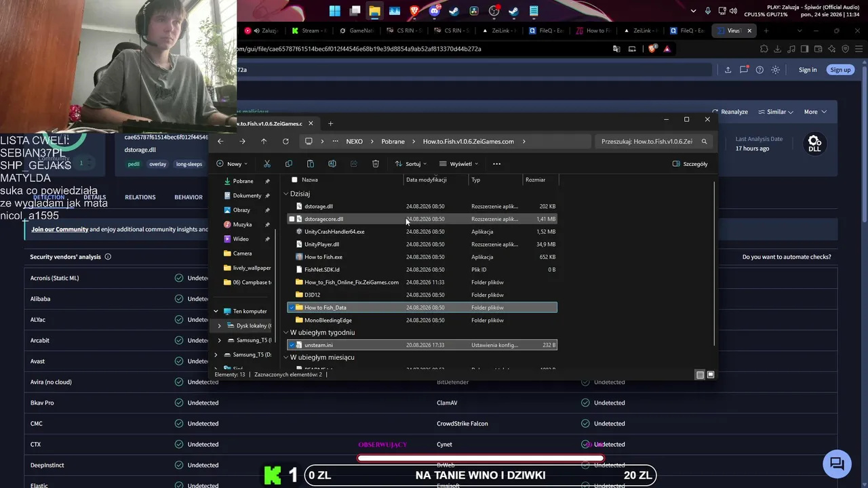Collapse the W ubiegłym miesiącu group
Screen dimensions: 868x488
pyautogui.click(x=285, y=357)
